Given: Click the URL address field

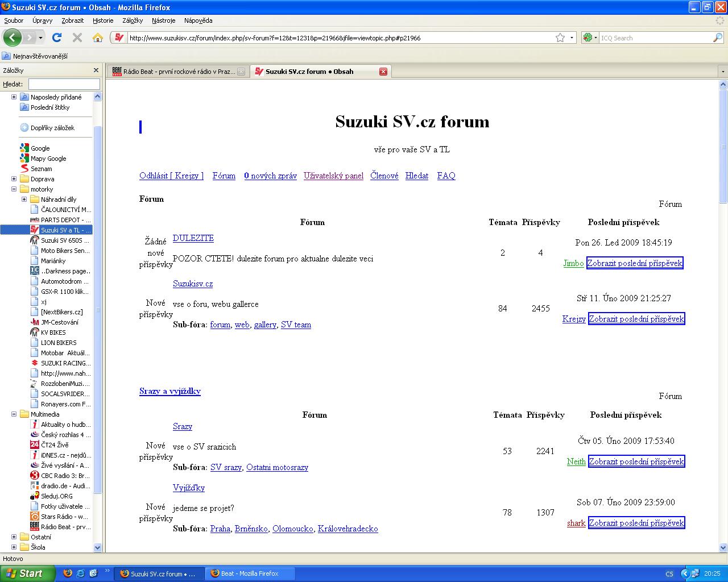Looking at the screenshot, I should 340,38.
